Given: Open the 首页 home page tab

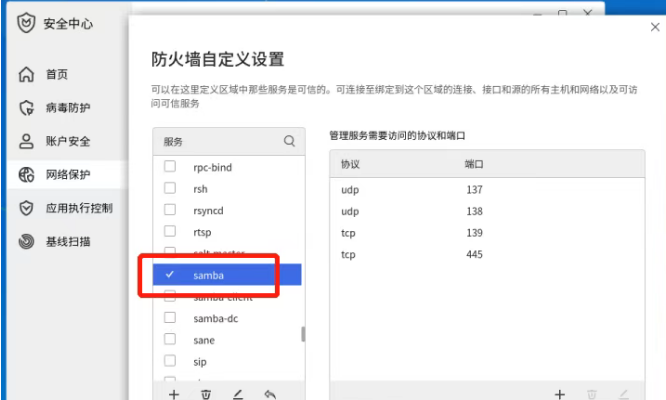Looking at the screenshot, I should (x=57, y=75).
